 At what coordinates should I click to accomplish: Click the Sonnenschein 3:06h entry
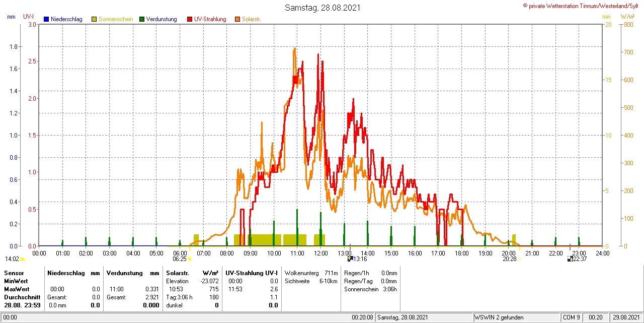click(370, 289)
